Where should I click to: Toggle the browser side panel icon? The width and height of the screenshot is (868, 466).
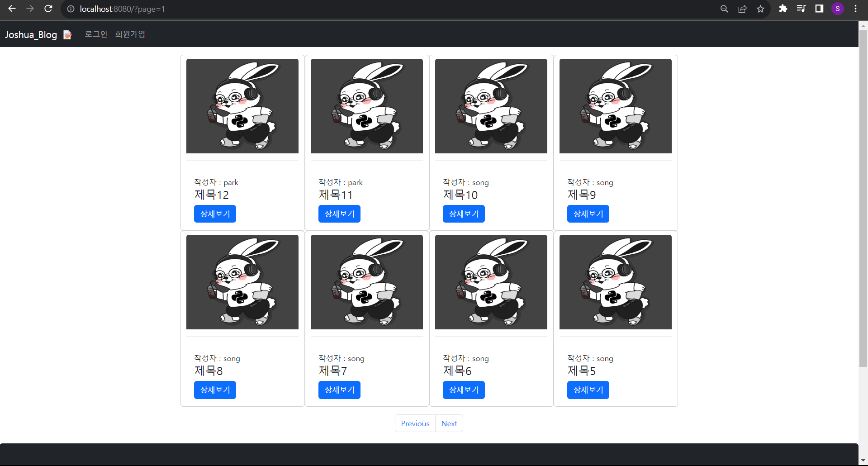tap(819, 9)
